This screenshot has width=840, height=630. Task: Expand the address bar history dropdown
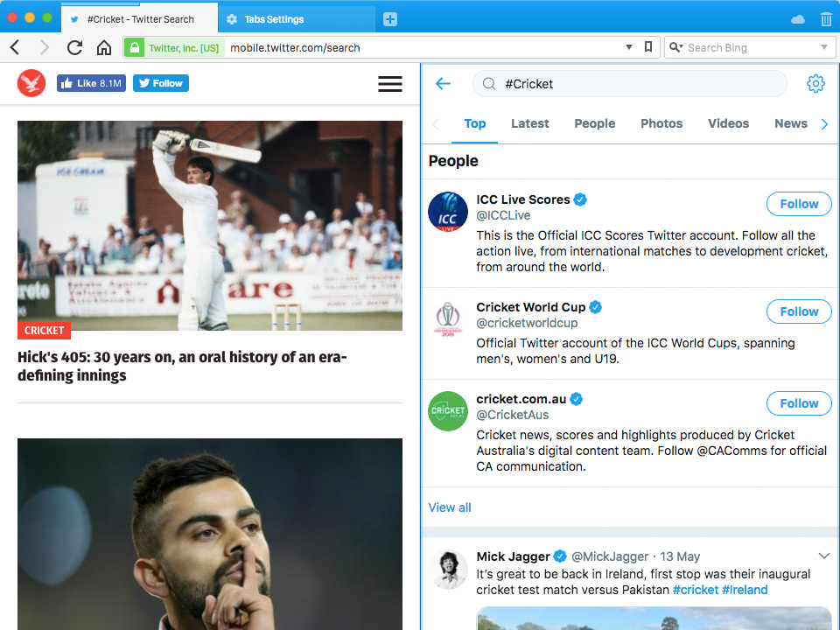[629, 47]
